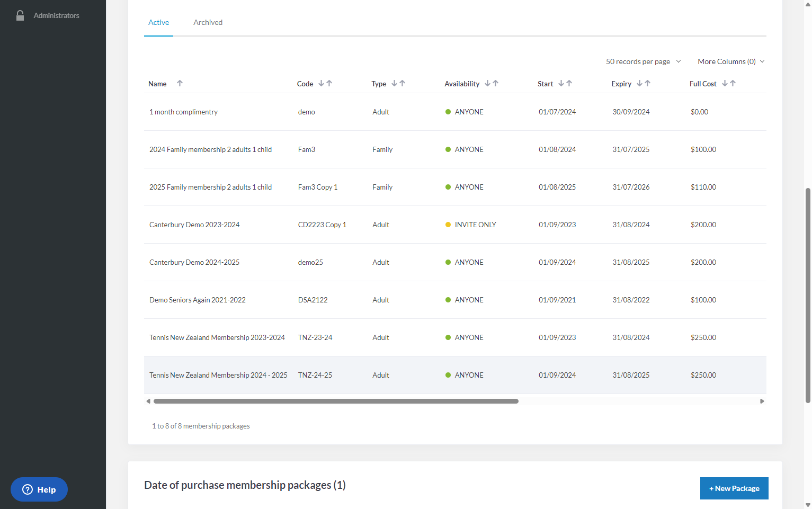Sort Availability column ascending arrow
The height and width of the screenshot is (509, 812).
click(x=496, y=83)
